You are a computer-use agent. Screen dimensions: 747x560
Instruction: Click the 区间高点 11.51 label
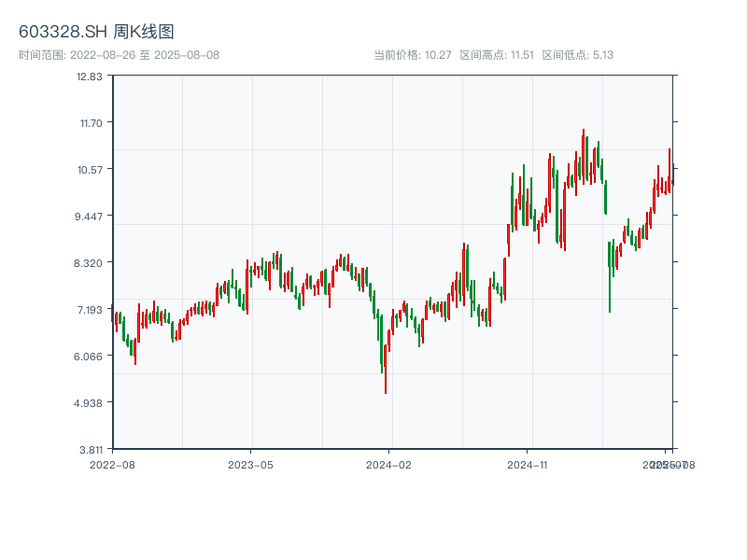[x=497, y=55]
